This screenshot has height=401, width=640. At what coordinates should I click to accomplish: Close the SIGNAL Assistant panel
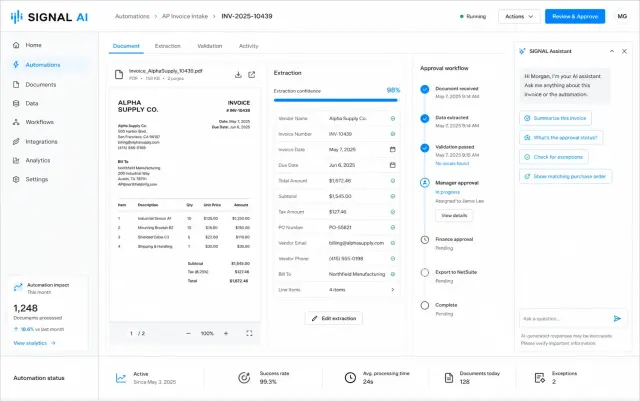[624, 51]
